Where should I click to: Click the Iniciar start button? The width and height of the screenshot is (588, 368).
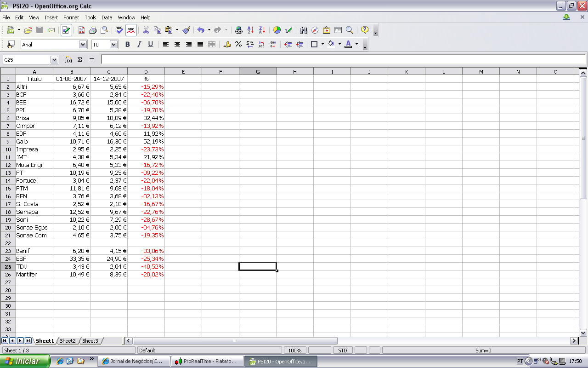point(25,361)
